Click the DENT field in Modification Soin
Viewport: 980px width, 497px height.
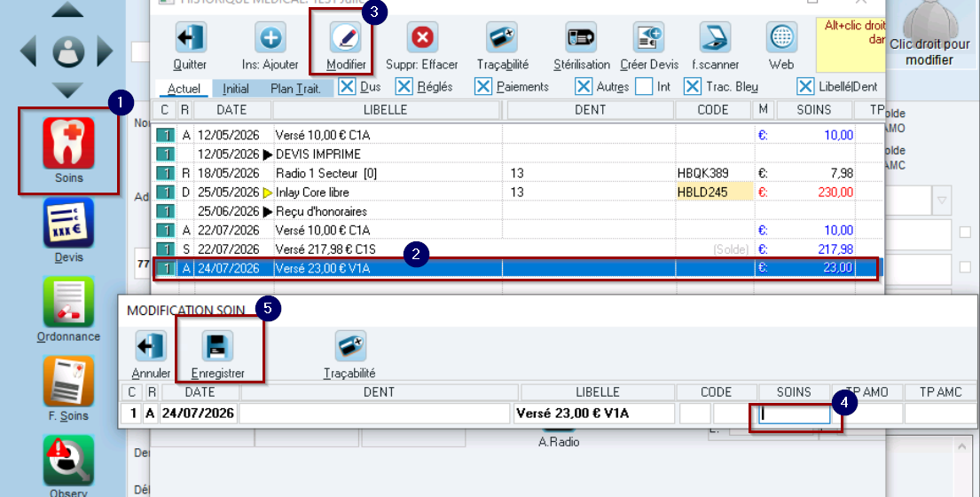pos(375,414)
